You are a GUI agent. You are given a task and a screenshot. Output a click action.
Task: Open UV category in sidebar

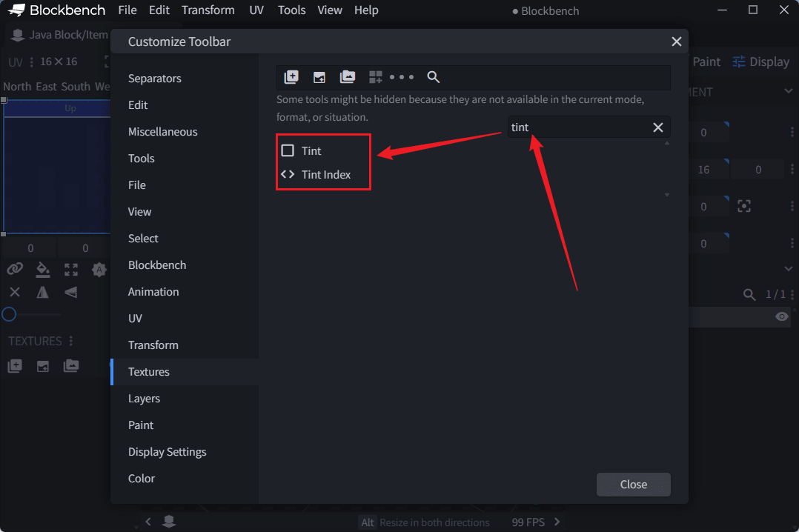[185, 319]
